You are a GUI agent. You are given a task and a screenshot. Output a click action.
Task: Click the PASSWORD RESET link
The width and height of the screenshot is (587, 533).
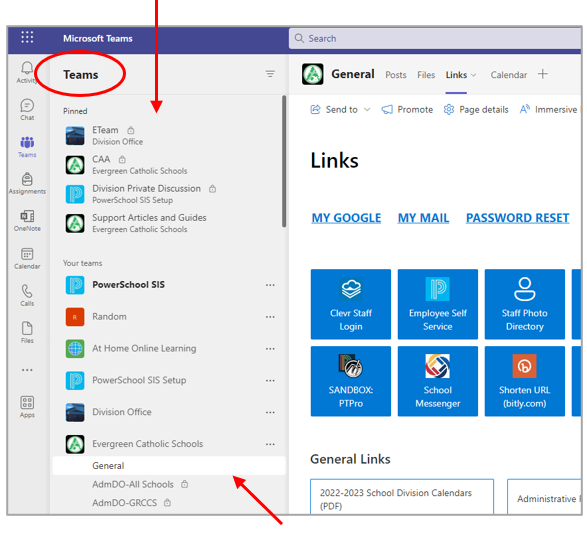(517, 218)
